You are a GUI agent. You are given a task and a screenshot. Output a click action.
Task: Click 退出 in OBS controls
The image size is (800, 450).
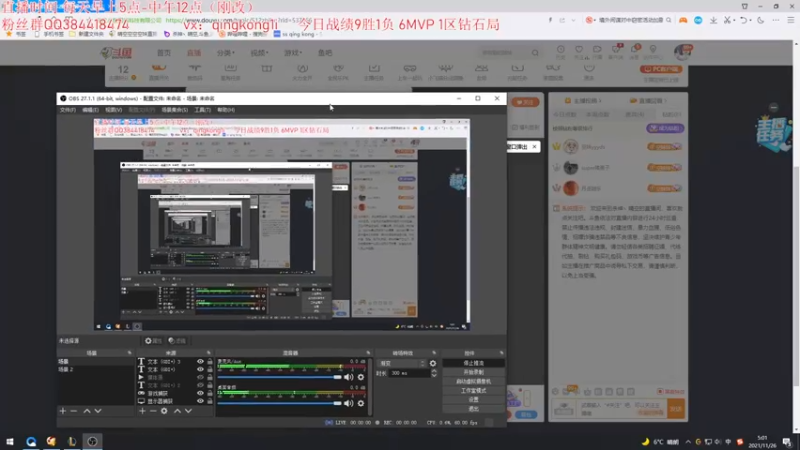click(473, 409)
